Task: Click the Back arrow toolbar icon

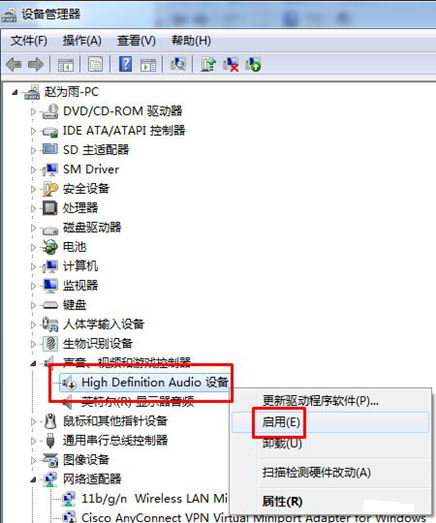Action: coord(14,64)
